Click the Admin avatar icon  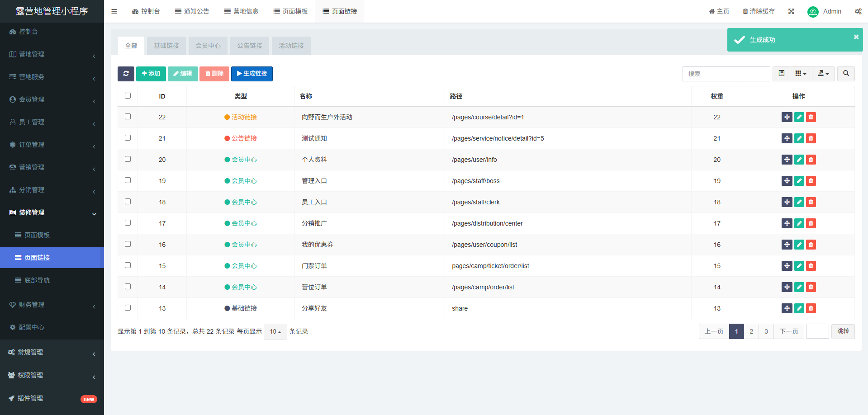(813, 12)
